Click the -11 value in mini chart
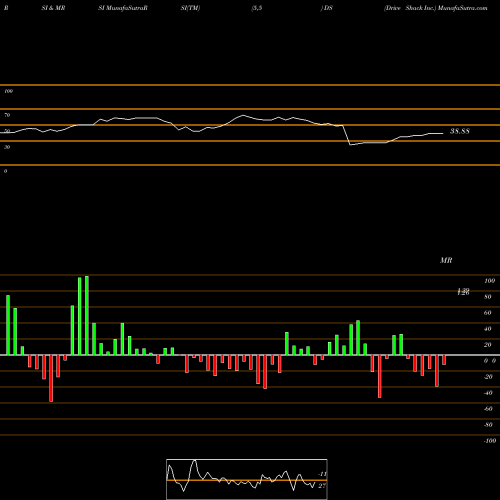The height and width of the screenshot is (500, 500). coord(322,474)
